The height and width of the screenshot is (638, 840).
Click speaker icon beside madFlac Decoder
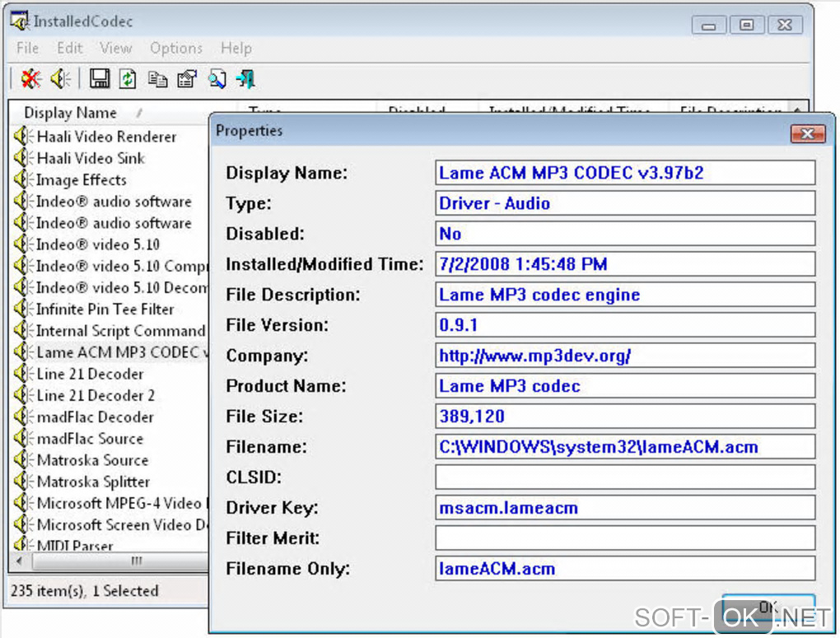[23, 417]
